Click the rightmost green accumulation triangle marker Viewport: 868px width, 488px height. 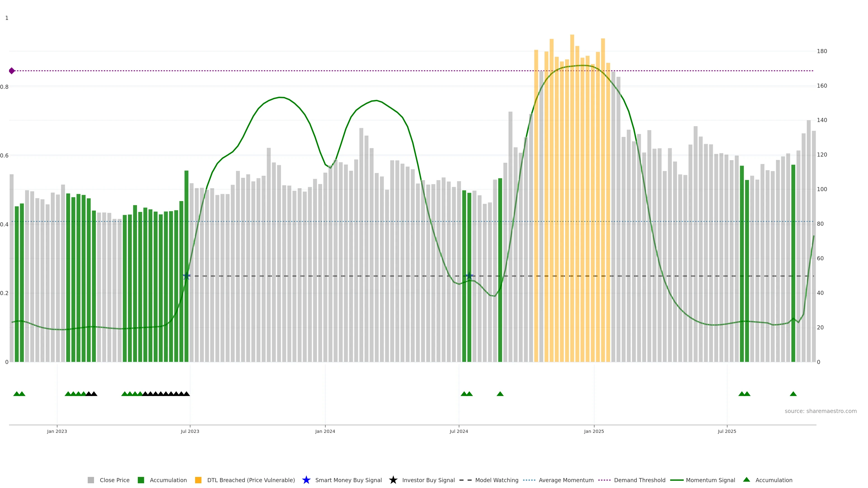[x=793, y=394]
